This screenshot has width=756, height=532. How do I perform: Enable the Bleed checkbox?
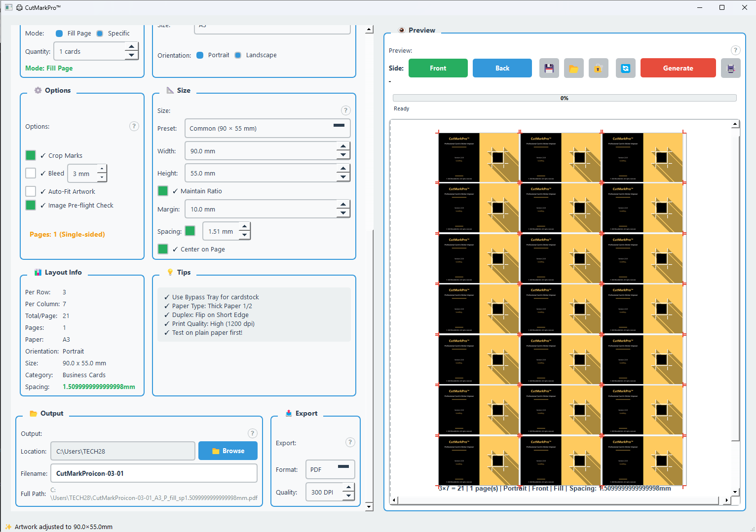(31, 173)
